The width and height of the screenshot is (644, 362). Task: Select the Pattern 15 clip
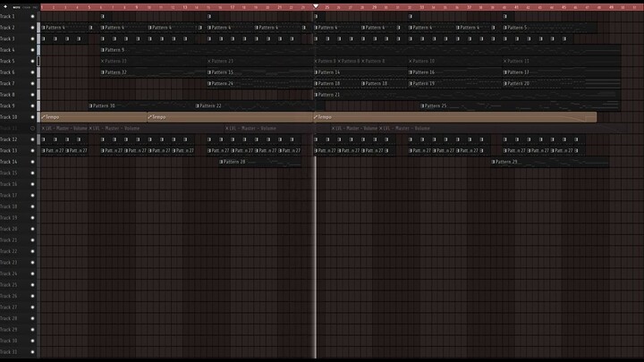pyautogui.click(x=260, y=72)
